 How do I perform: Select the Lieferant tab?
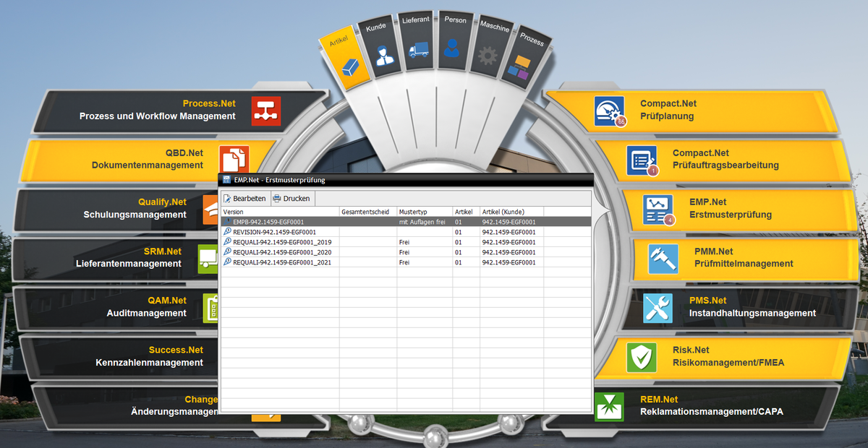point(419,42)
